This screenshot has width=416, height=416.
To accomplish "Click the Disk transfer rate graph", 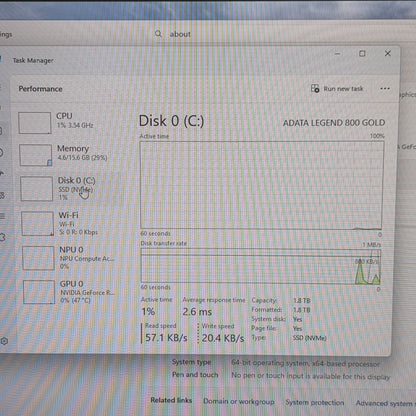I will [261, 266].
